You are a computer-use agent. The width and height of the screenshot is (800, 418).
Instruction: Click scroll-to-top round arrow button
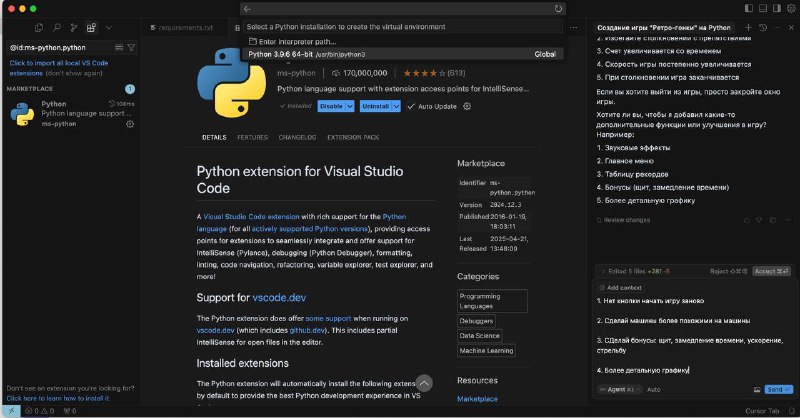[424, 383]
